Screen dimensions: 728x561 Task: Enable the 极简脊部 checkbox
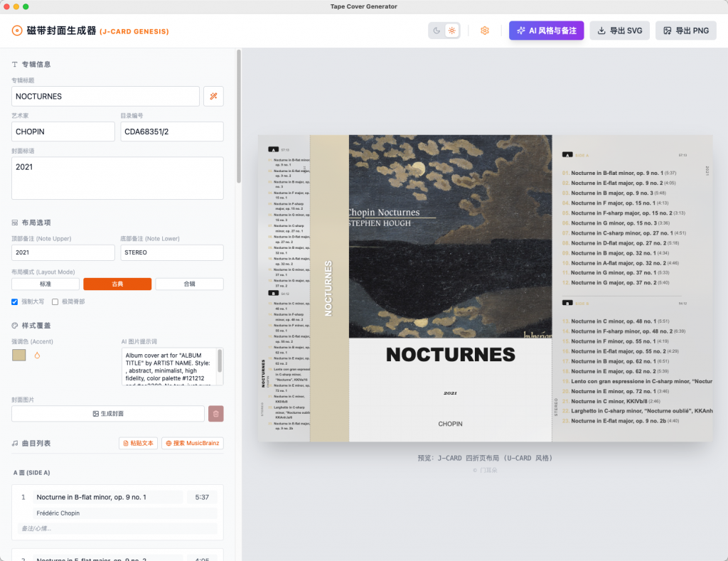55,301
